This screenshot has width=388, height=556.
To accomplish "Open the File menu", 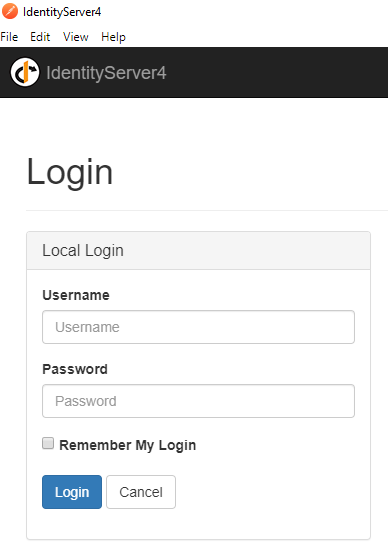I will (9, 37).
